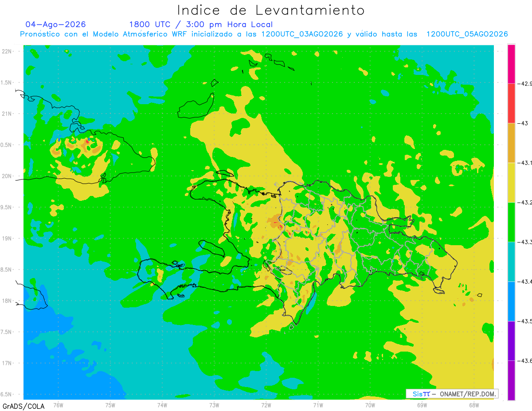Select the date text "04-Ago-2026"
Viewport: 532px width, 411px height.
click(55, 24)
